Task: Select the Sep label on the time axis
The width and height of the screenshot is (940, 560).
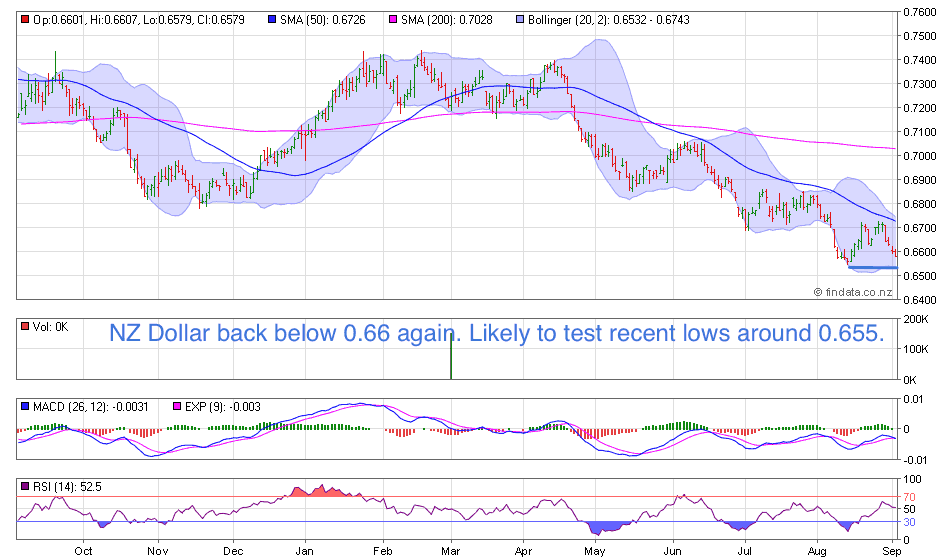Action: point(890,550)
